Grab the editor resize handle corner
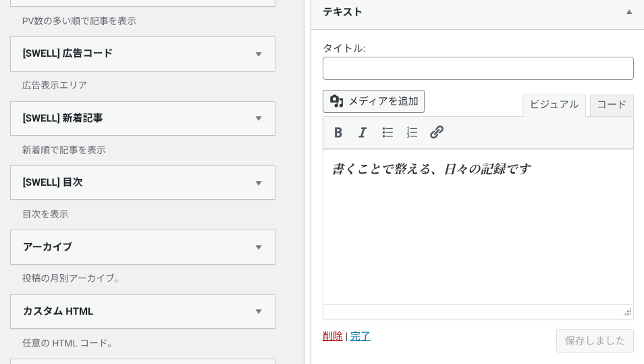644x364 pixels. click(627, 312)
